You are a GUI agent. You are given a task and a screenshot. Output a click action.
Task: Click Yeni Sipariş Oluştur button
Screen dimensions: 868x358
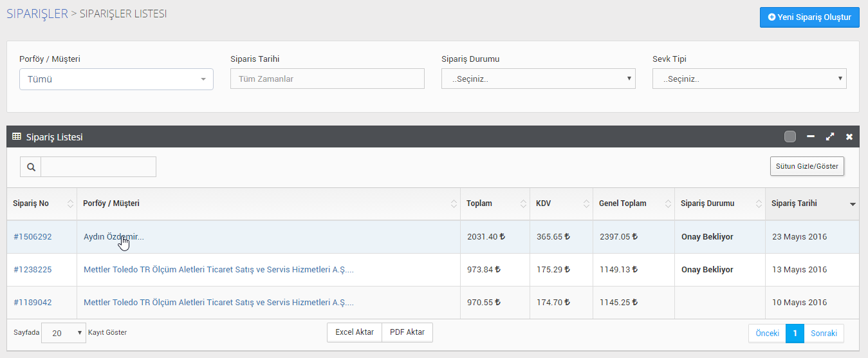click(x=809, y=17)
